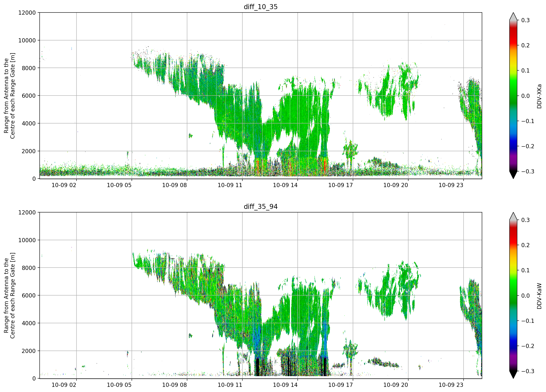Click the 0.2 tick on the DDV-KaW colorbar
The width and height of the screenshot is (546, 392).
coord(526,245)
